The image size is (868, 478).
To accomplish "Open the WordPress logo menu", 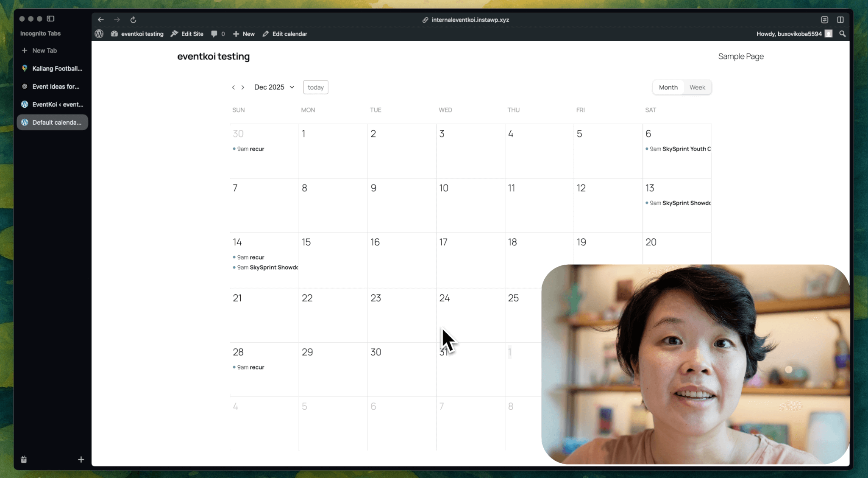I will pyautogui.click(x=99, y=34).
